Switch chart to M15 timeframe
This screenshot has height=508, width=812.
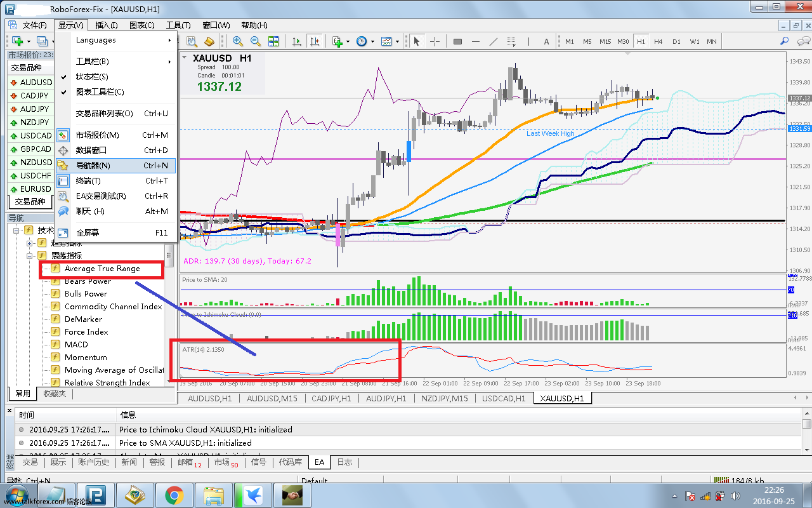605,41
